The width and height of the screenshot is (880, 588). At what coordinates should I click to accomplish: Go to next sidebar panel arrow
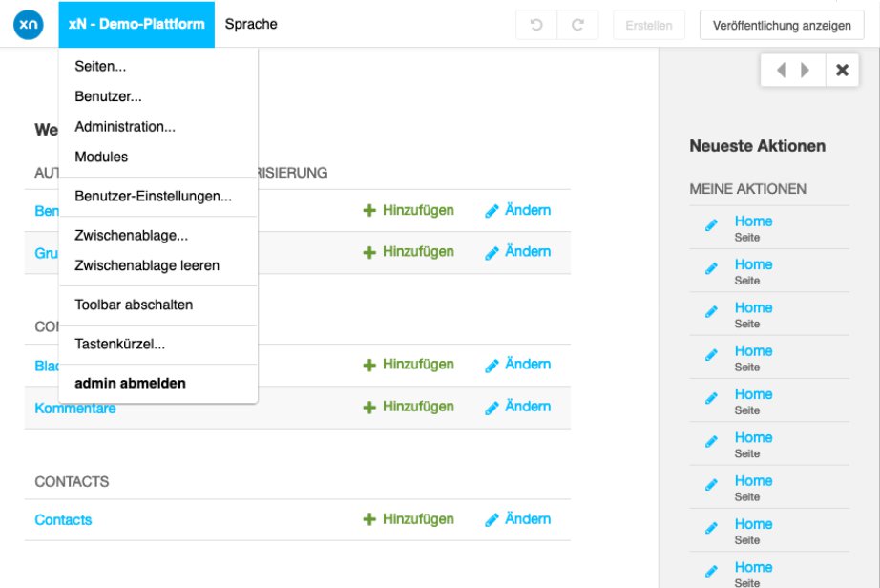(805, 70)
